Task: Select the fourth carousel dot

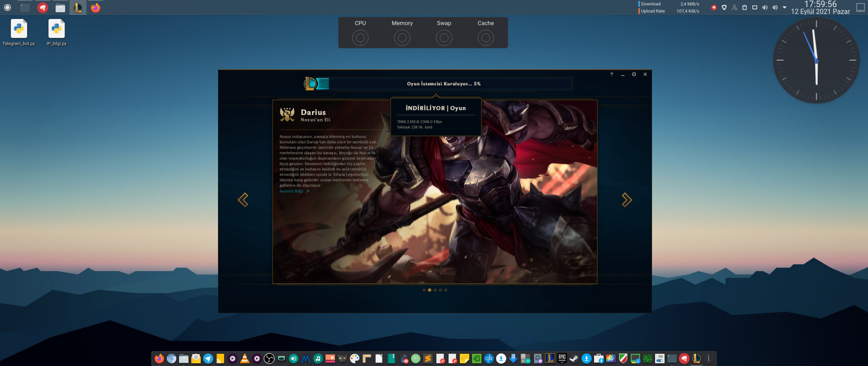Action: (x=440, y=290)
